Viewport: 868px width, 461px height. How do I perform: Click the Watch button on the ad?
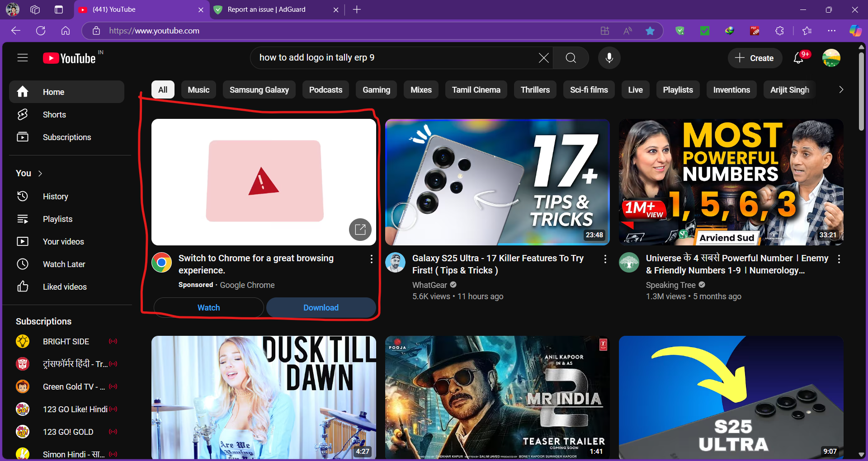tap(208, 308)
